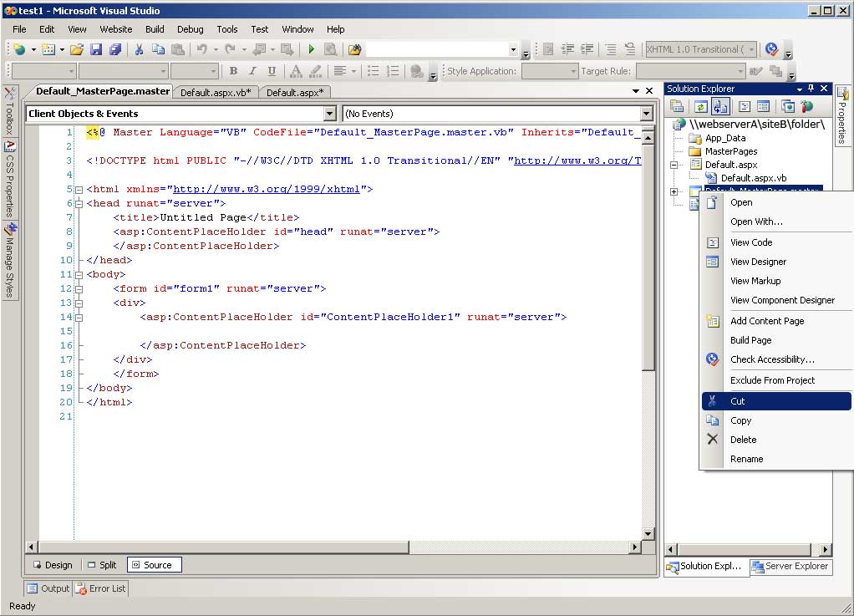Click the Add New Item toolbar icon
This screenshot has width=854, height=616.
48,49
